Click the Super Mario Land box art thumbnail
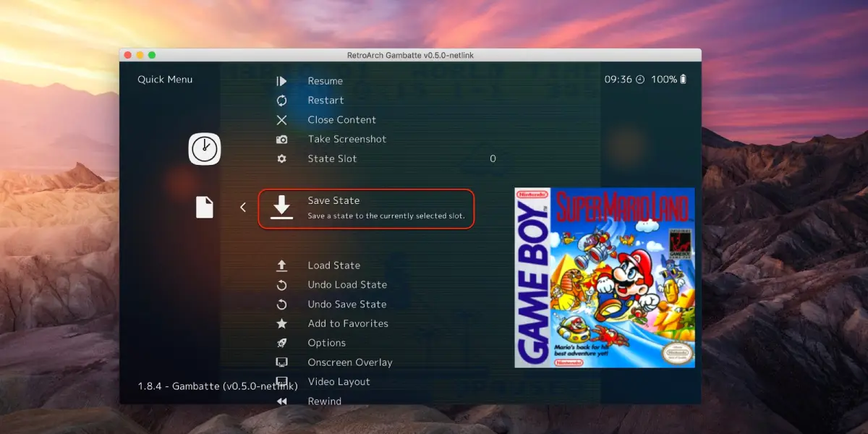The height and width of the screenshot is (434, 868). [x=605, y=278]
